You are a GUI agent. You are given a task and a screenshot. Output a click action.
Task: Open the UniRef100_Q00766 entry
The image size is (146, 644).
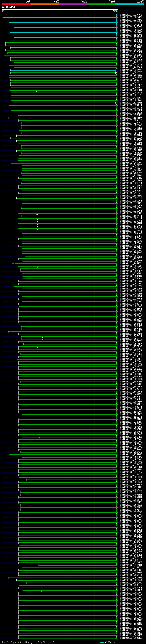coord(131,32)
